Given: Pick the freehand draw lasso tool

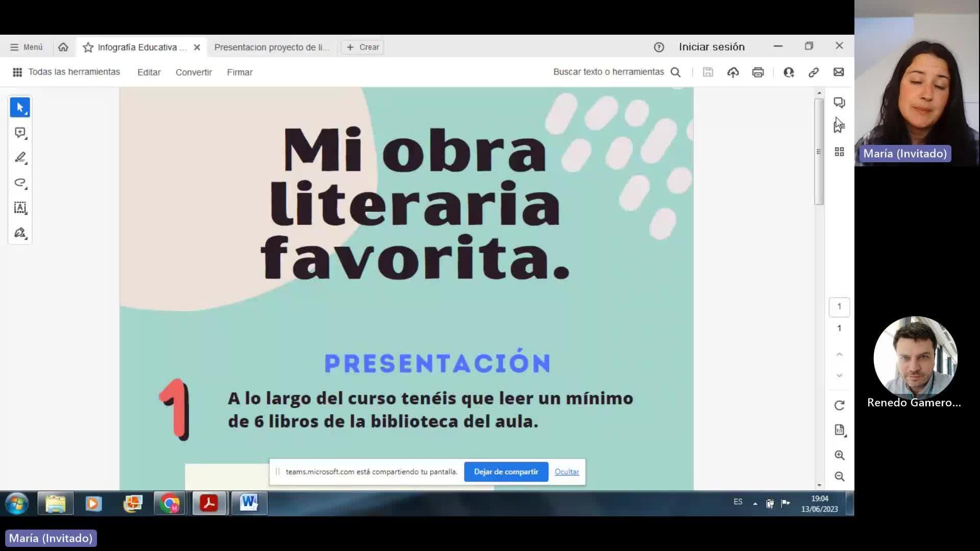Looking at the screenshot, I should pos(20,183).
